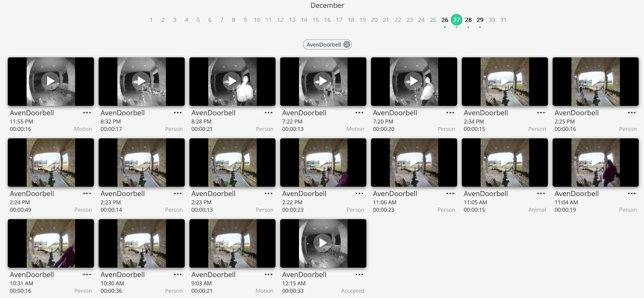Open options menu for 11:55 PM clip
The width and height of the screenshot is (644, 298).
point(87,113)
